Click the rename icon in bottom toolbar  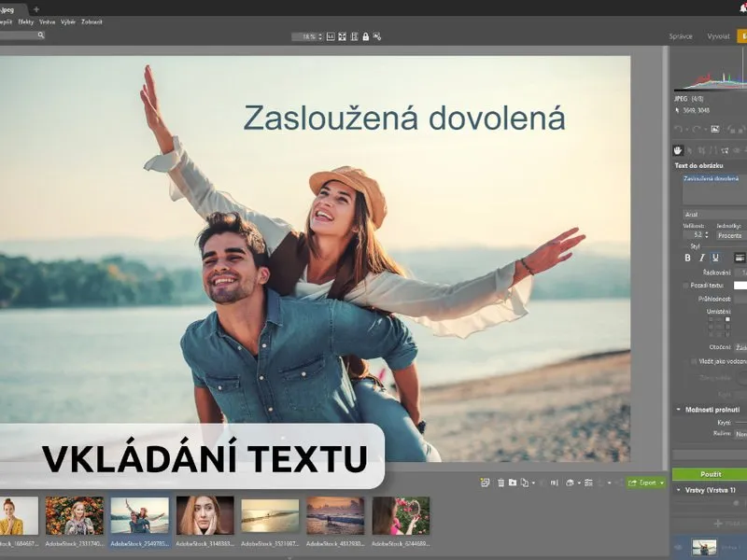[x=554, y=483]
